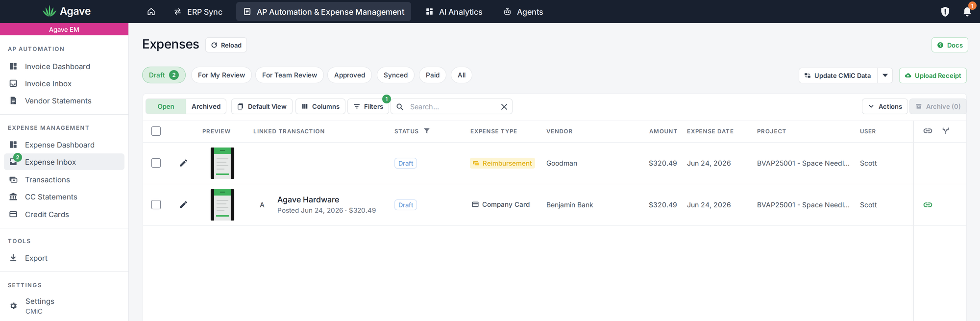Click the split/merge column header icon
The height and width of the screenshot is (321, 980).
(946, 131)
